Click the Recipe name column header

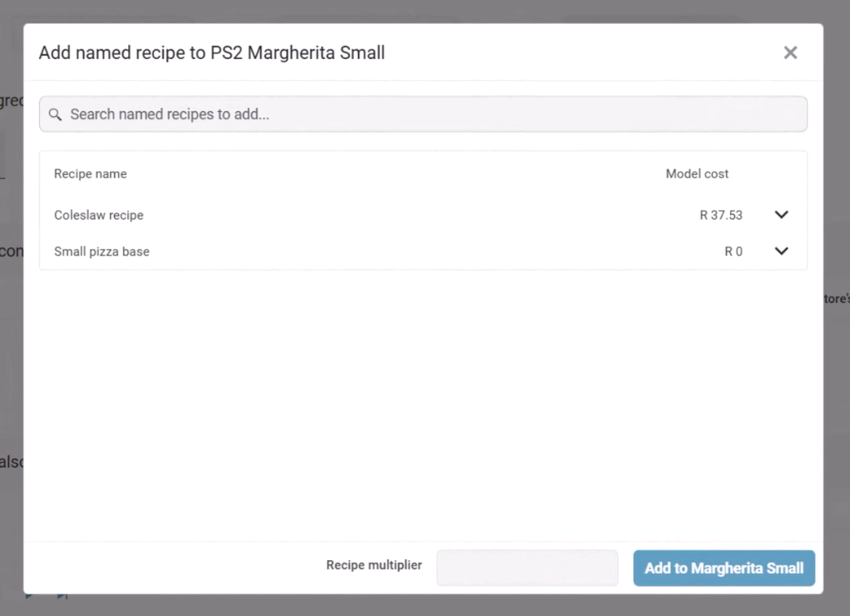(x=91, y=173)
